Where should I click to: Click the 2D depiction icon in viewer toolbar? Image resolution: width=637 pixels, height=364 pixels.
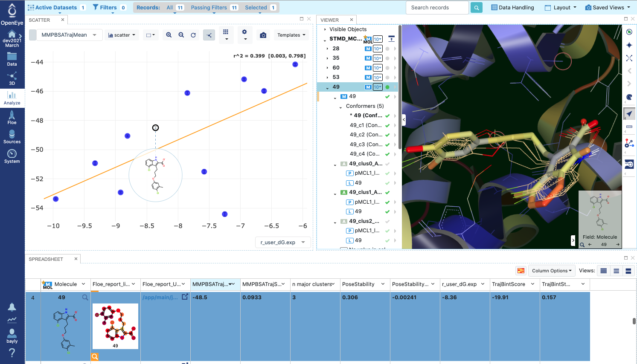click(629, 164)
